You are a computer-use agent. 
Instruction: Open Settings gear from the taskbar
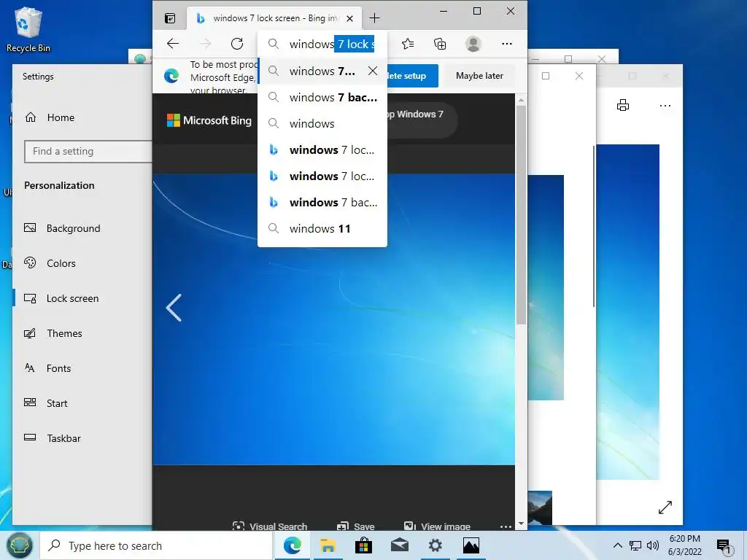[435, 545]
